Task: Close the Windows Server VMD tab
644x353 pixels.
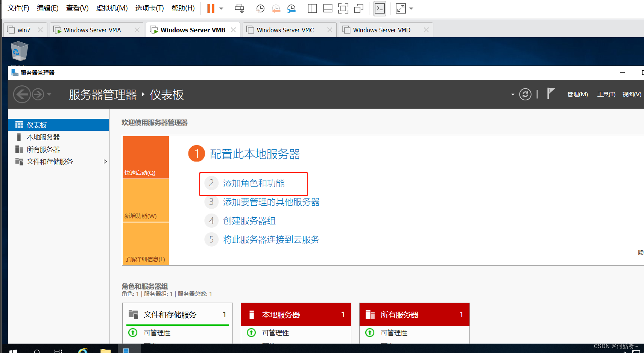Action: [426, 30]
